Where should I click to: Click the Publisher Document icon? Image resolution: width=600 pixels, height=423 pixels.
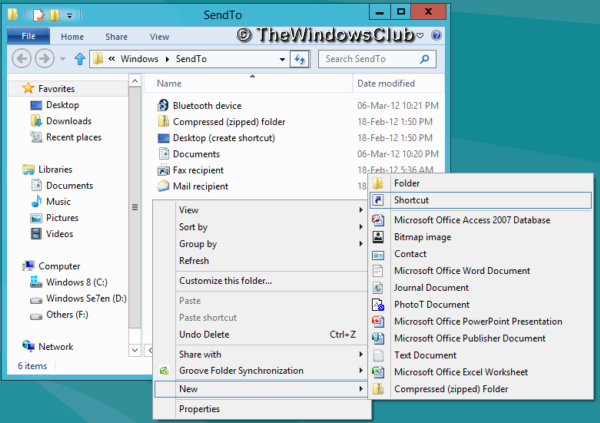[378, 338]
